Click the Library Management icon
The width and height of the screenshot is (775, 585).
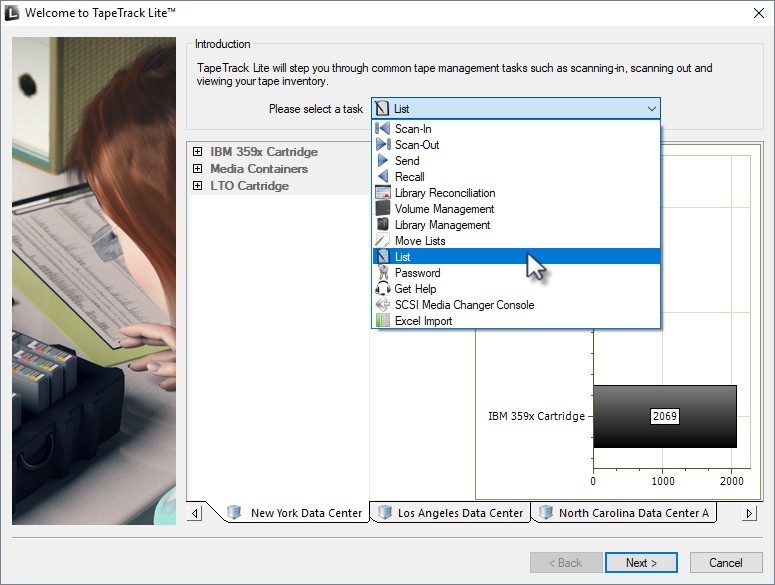tap(383, 224)
